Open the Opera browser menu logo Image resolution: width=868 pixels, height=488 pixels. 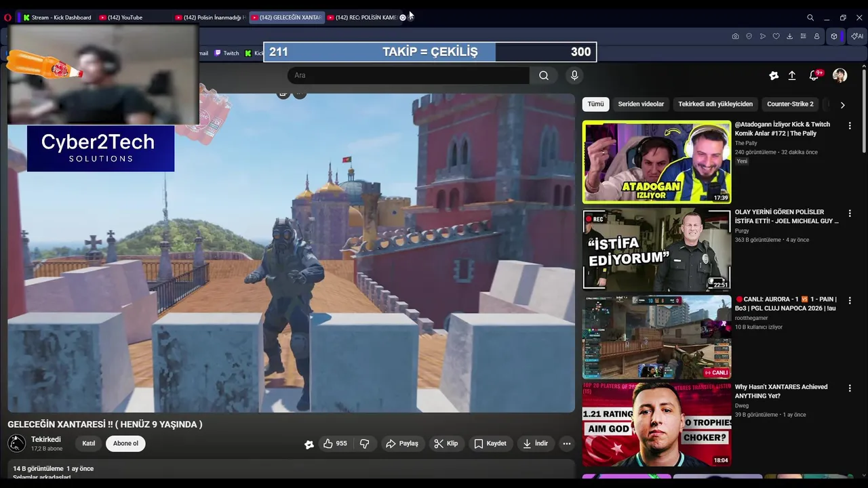click(7, 18)
